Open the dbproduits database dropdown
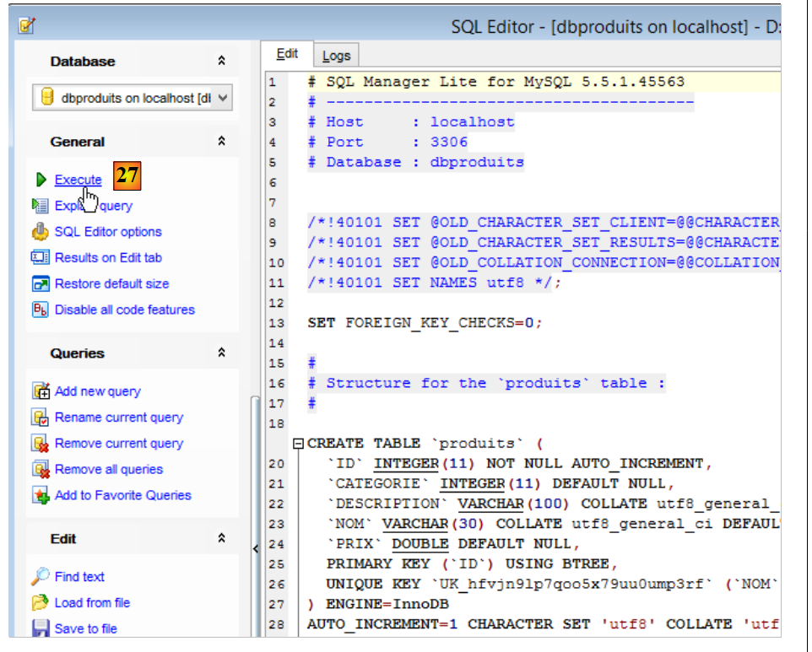 223,98
